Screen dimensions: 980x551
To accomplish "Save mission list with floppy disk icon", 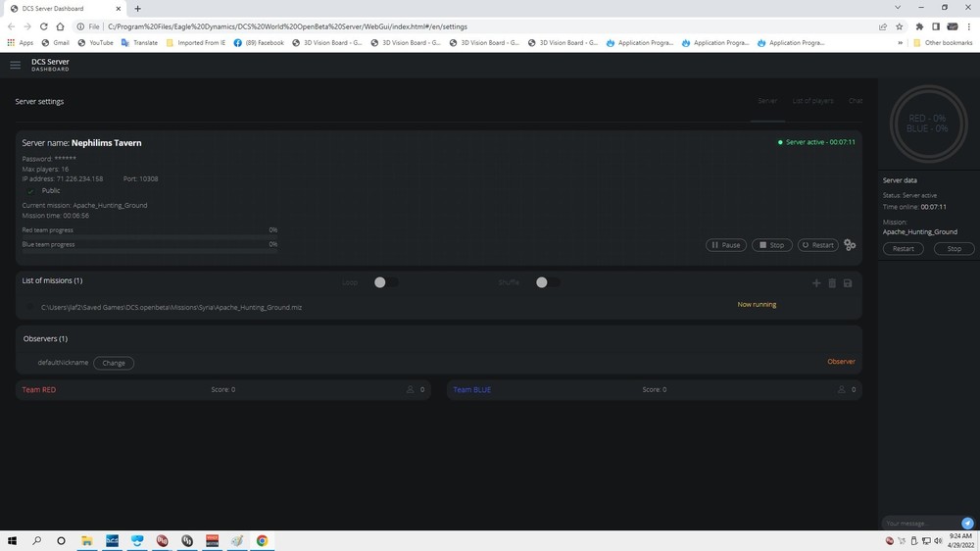I will click(x=848, y=283).
